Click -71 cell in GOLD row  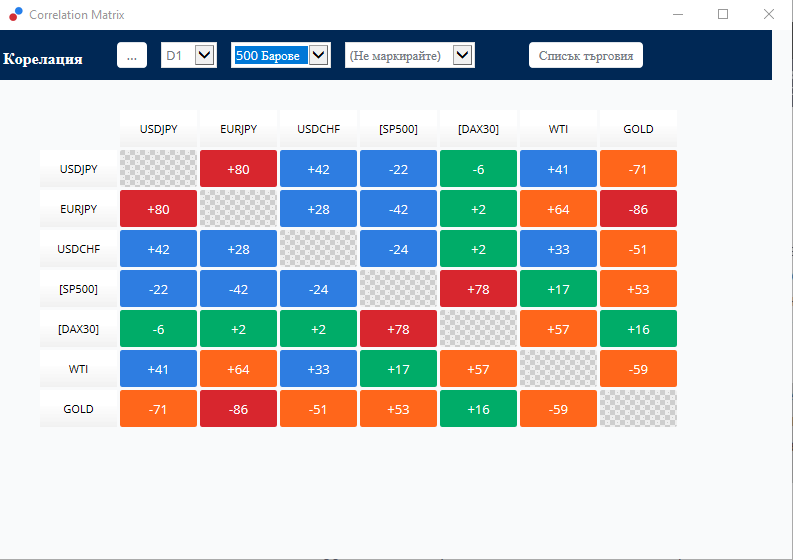pos(158,409)
